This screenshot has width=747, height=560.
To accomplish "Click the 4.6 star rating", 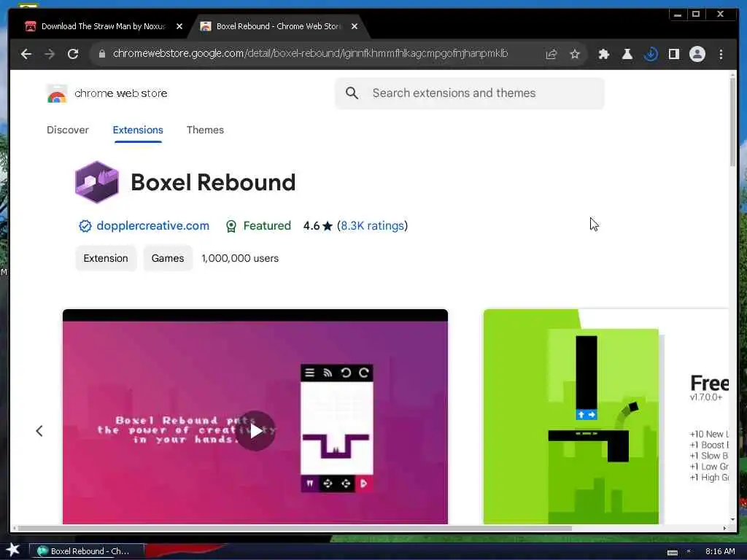I will [317, 226].
